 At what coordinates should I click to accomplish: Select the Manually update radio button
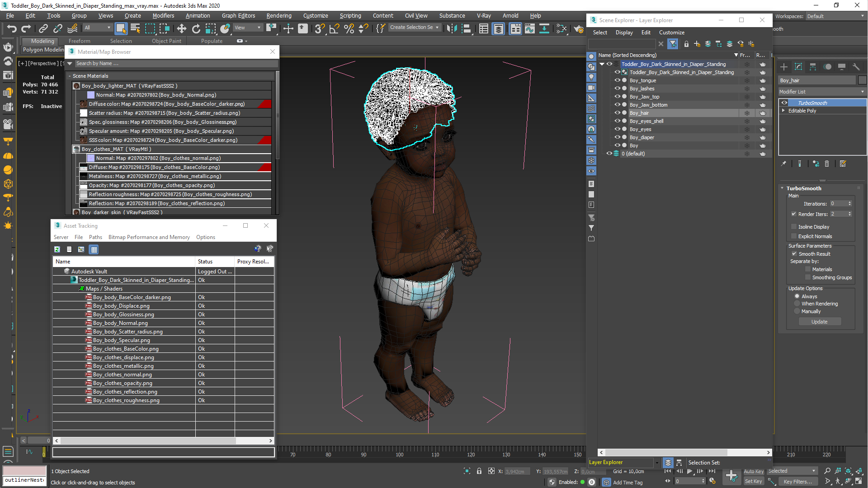pyautogui.click(x=797, y=311)
